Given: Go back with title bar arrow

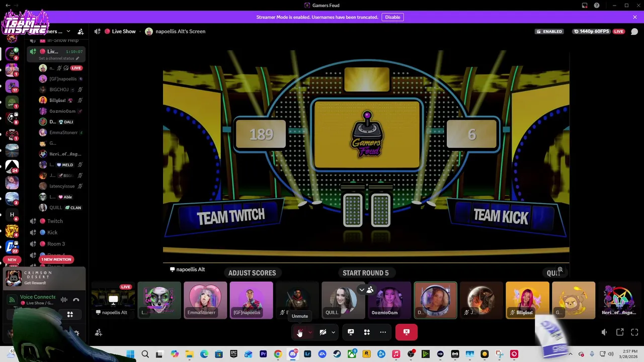Looking at the screenshot, I should coord(8,6).
